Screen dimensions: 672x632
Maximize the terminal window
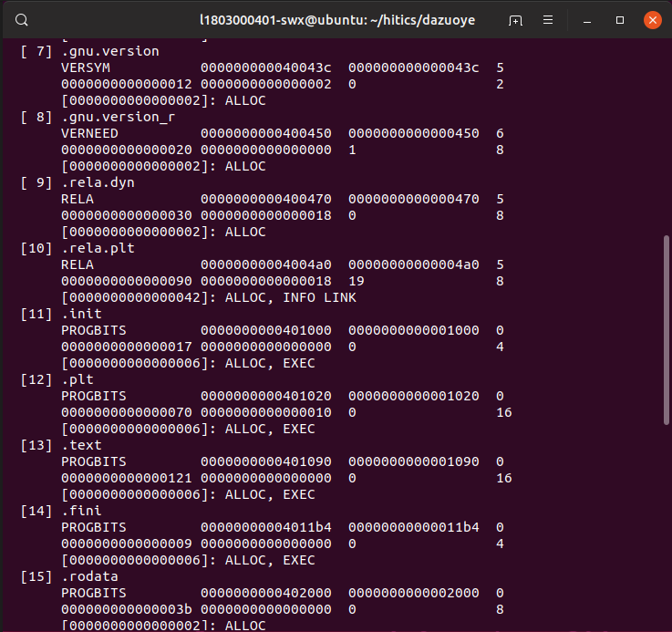tap(620, 20)
